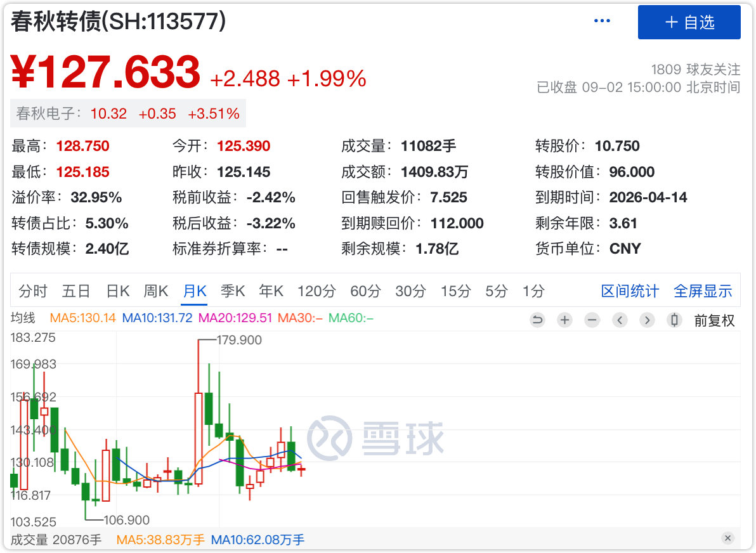Viewport: 756px width, 553px height.
Task: Select the 1分 interval tab
Action: [x=533, y=290]
